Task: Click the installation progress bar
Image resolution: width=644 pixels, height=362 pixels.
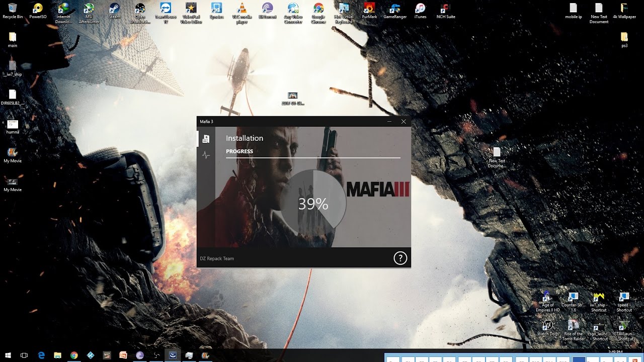Action: point(313,158)
